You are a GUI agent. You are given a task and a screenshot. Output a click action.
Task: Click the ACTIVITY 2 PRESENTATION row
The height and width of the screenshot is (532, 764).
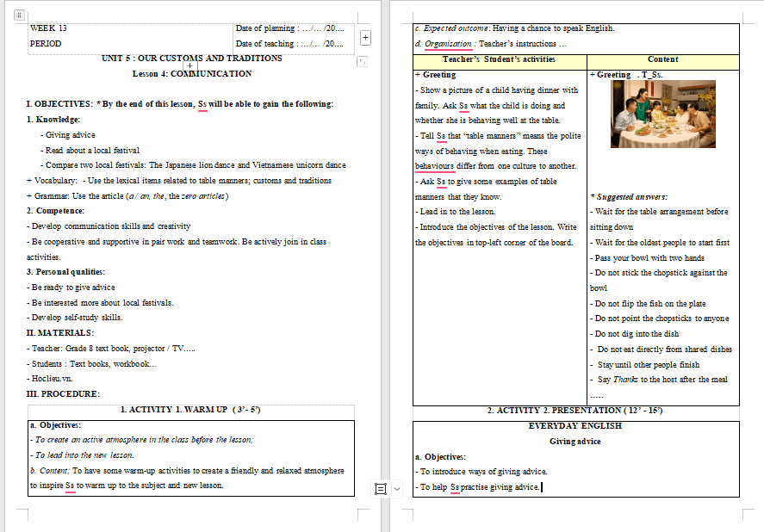click(575, 410)
